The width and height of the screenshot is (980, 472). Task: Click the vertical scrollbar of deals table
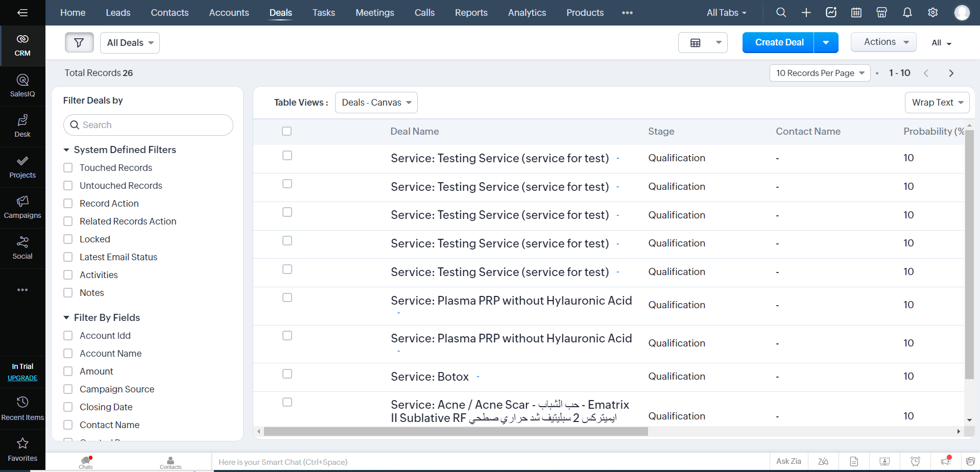click(969, 254)
